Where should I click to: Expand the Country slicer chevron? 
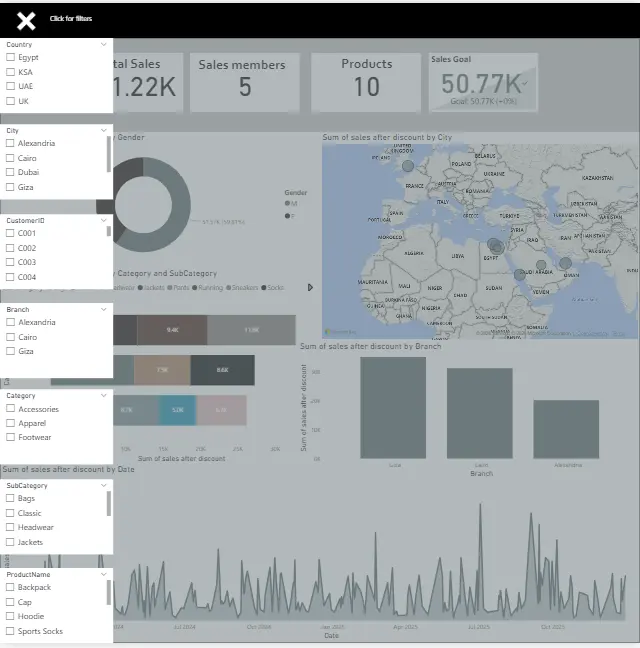[x=104, y=44]
